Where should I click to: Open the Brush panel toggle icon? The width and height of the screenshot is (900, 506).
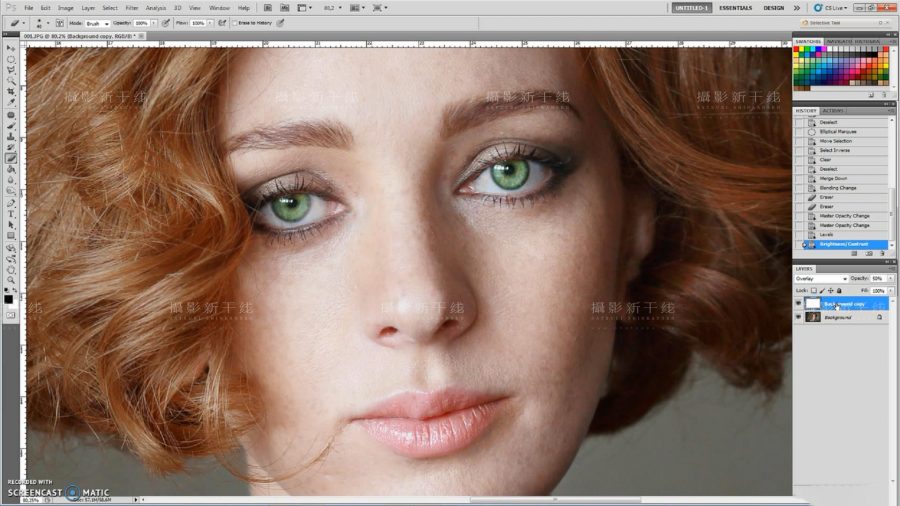(60, 24)
